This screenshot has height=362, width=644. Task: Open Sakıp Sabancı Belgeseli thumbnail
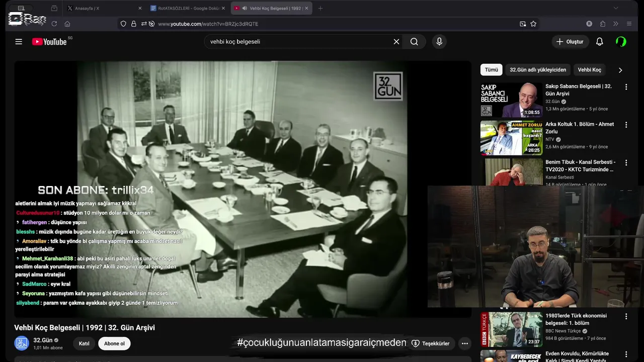pyautogui.click(x=512, y=100)
